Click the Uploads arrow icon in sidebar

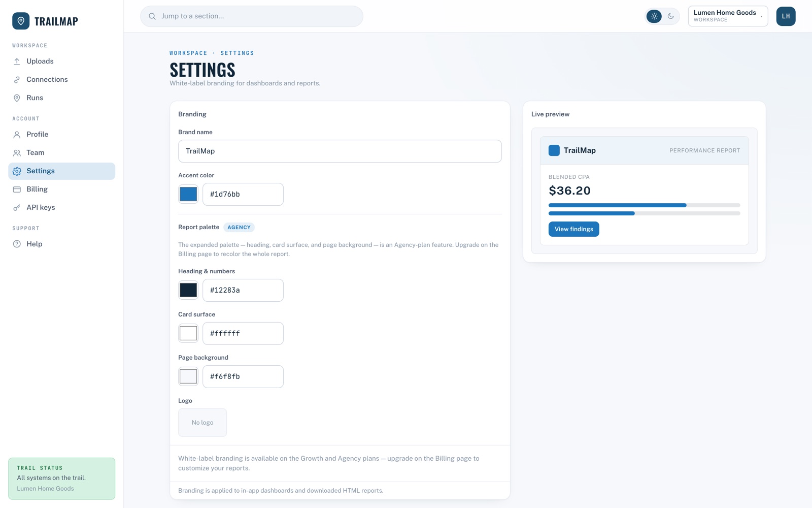click(x=17, y=61)
